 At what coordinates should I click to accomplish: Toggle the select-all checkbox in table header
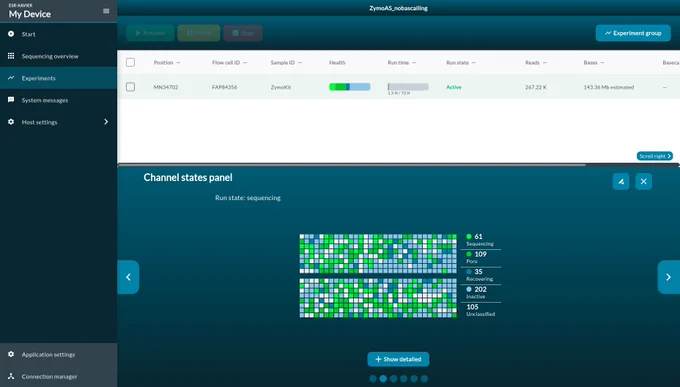(x=131, y=62)
